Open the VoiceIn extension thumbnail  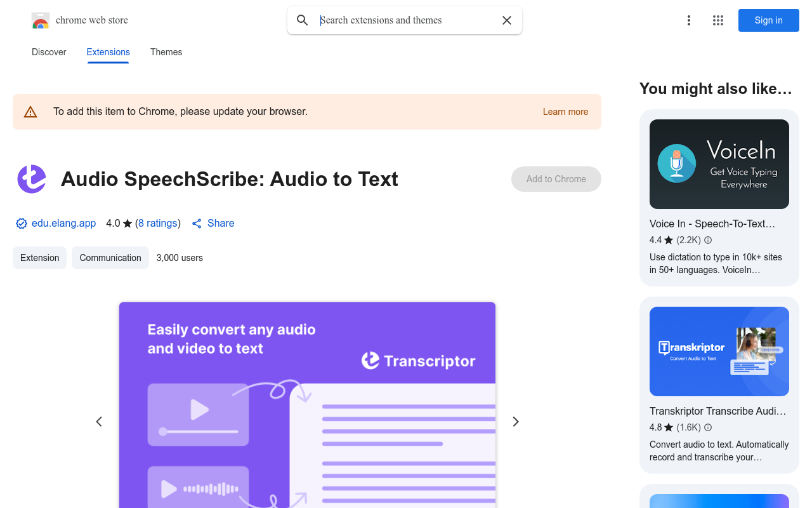click(719, 164)
